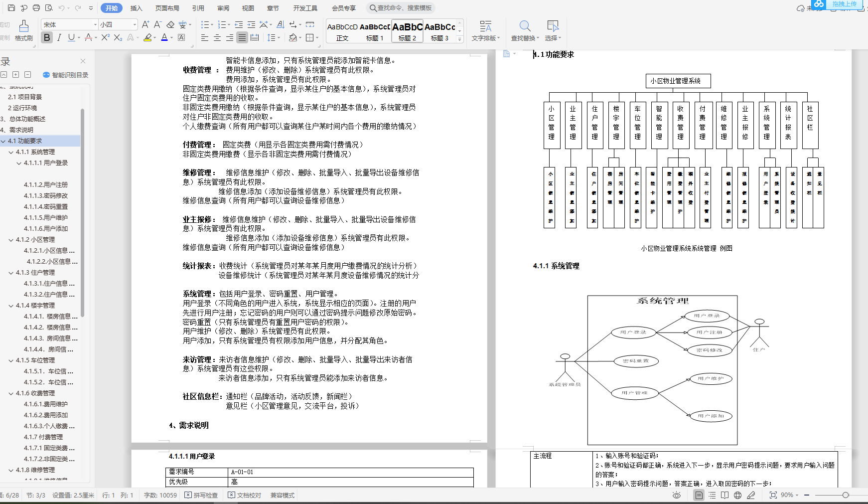Switch to the 审阅 ribbon tab
Screen dimensions: 868x504
[x=223, y=8]
